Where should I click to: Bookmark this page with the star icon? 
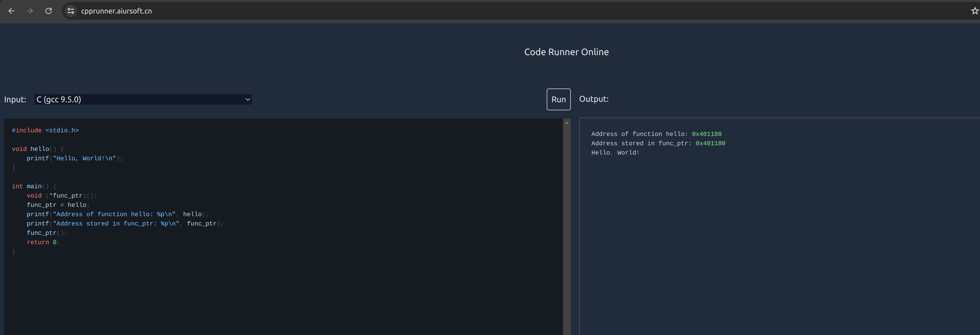coord(975,11)
